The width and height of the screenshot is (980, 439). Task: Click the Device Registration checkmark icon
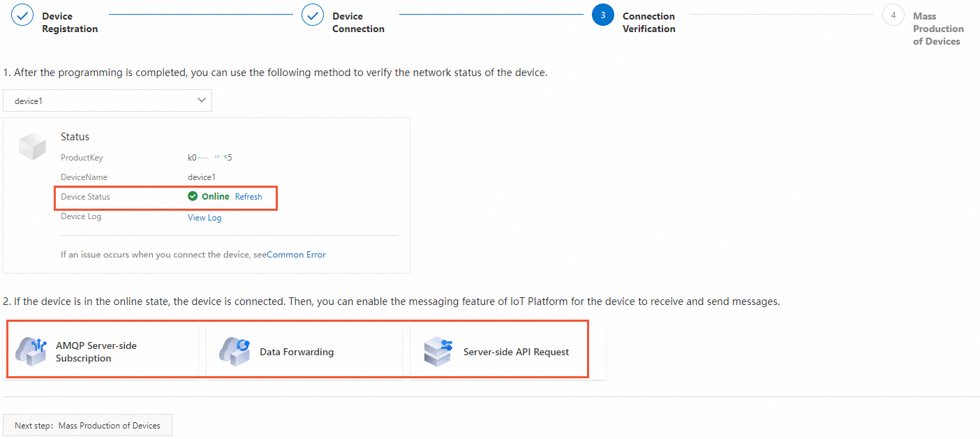(22, 15)
